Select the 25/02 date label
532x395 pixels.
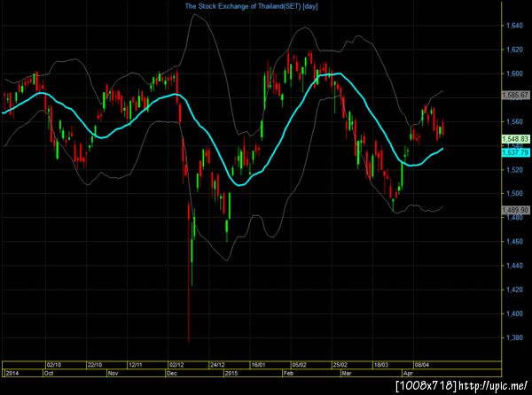(x=340, y=365)
